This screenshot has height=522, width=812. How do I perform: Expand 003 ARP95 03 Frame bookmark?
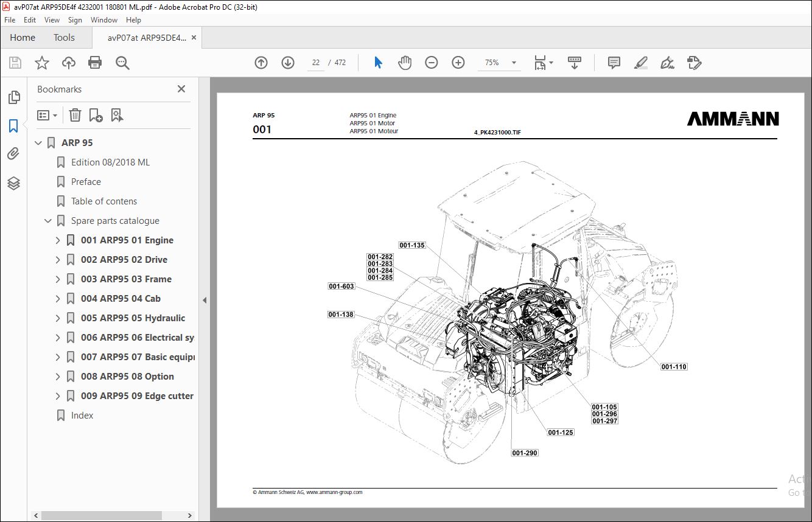pyautogui.click(x=58, y=279)
